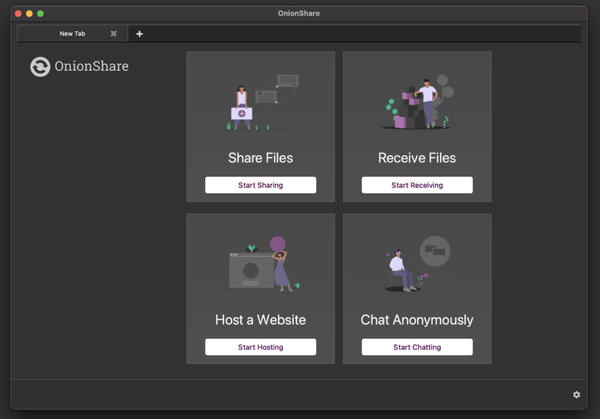The width and height of the screenshot is (600, 419).
Task: Click the OnionShare logo icon
Action: [x=40, y=67]
